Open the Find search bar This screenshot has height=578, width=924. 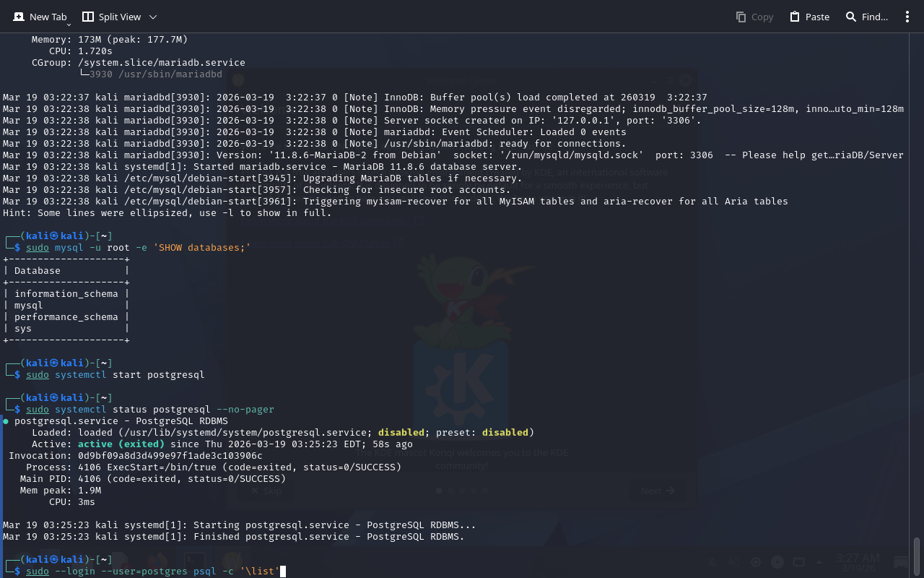[866, 17]
